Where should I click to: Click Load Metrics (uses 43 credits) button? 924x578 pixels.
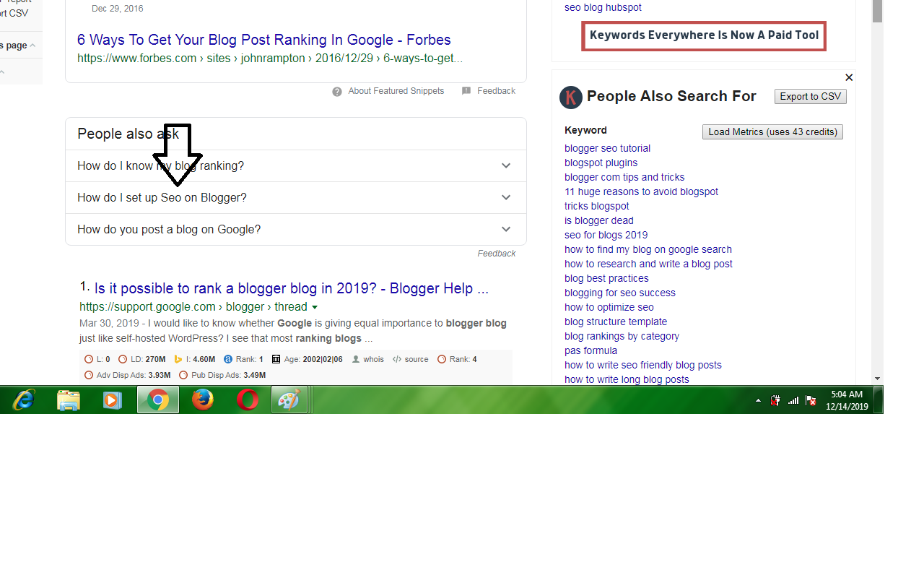click(x=772, y=131)
